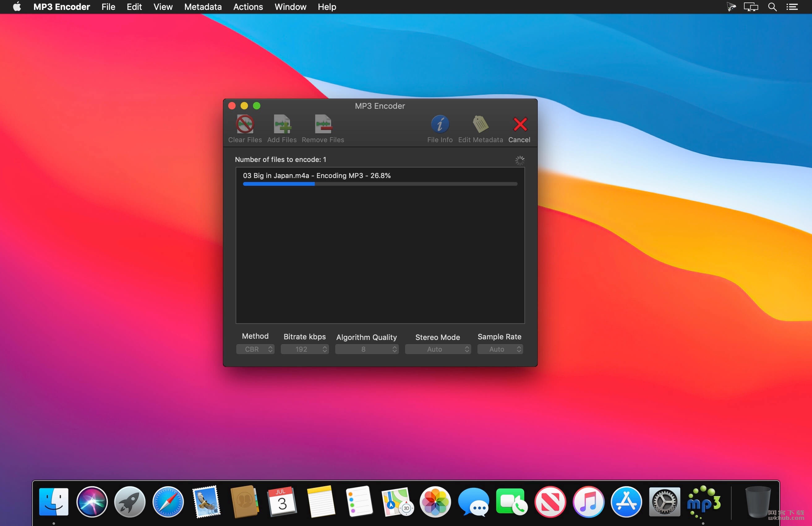Open the Metadata menu
Viewport: 812px width, 526px height.
203,7
